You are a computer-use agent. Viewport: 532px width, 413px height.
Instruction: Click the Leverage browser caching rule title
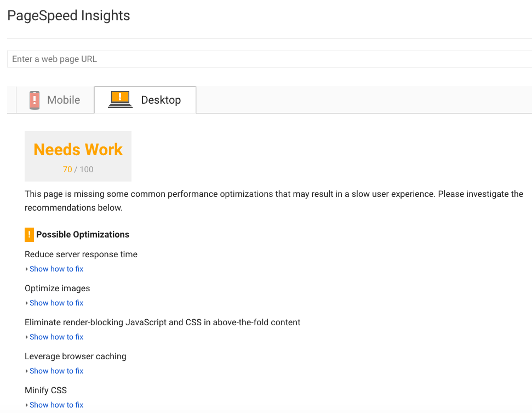point(75,357)
